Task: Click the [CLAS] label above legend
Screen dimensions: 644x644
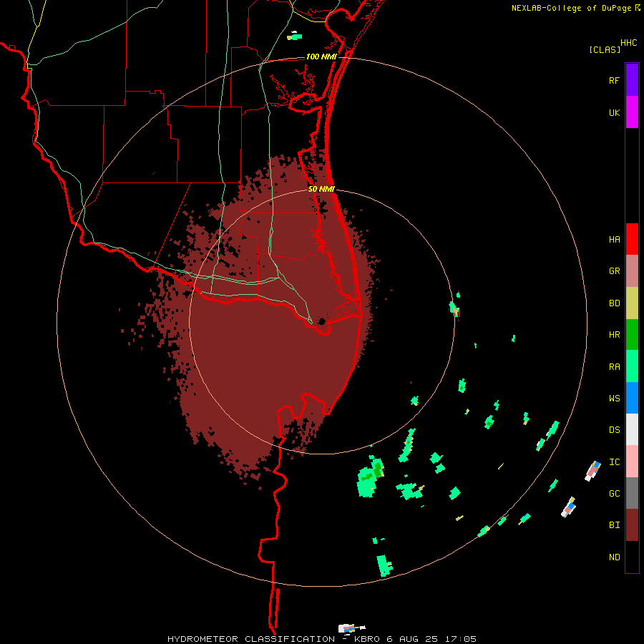Action: click(x=605, y=49)
